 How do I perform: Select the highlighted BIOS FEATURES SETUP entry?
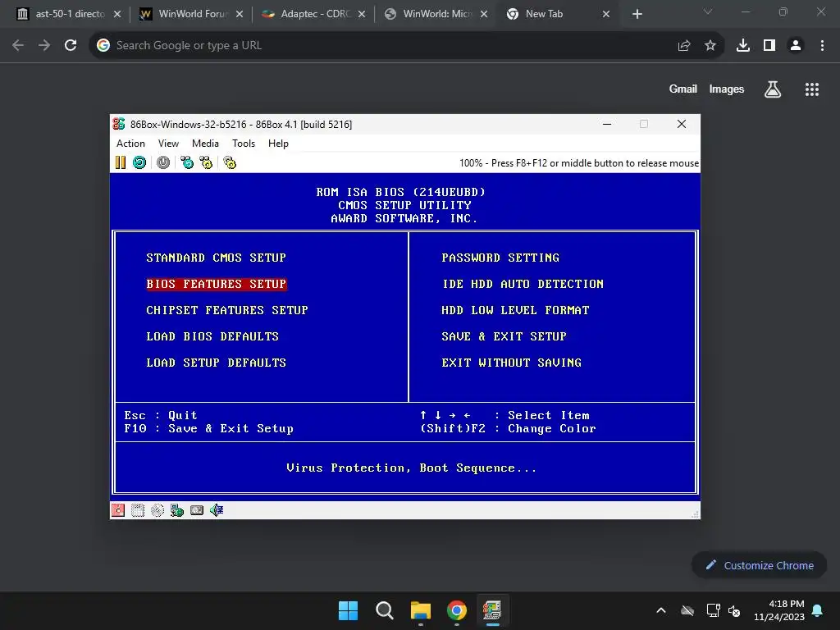coord(216,284)
